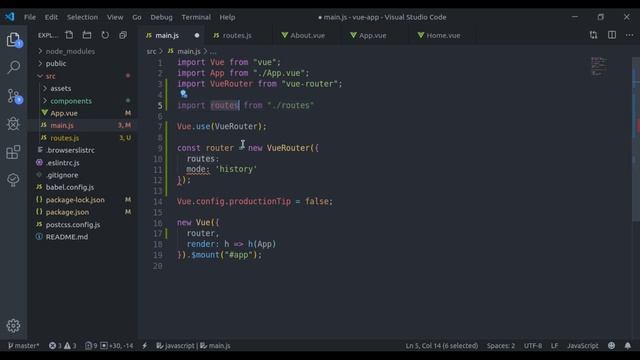This screenshot has width=640, height=360.
Task: Change indentation via Spaces: 2
Action: point(501,346)
